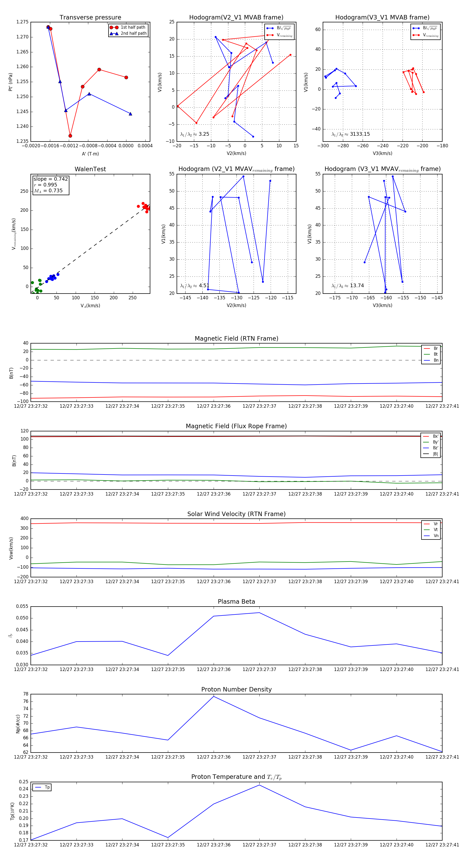473x868 pixels.
Task: Click the λ1/λ3 ≈ 13.74 annotation
Action: click(x=347, y=286)
